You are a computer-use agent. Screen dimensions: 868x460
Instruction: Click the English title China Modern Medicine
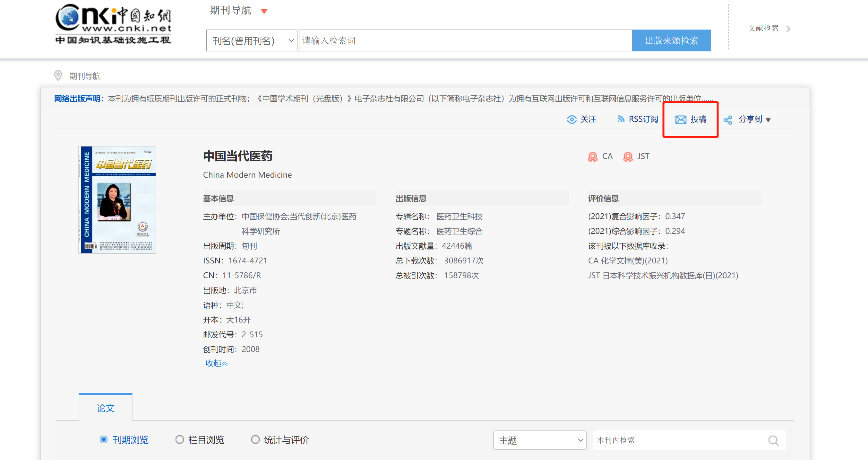(x=247, y=175)
